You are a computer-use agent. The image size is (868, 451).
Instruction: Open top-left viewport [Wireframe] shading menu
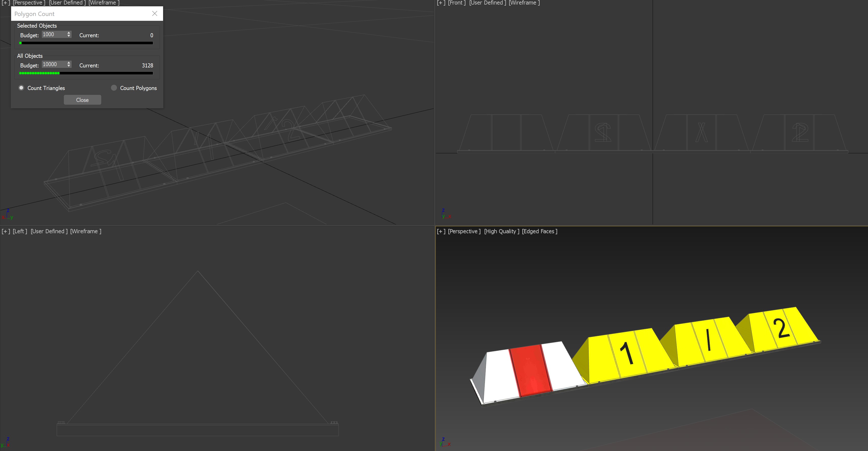(x=104, y=3)
